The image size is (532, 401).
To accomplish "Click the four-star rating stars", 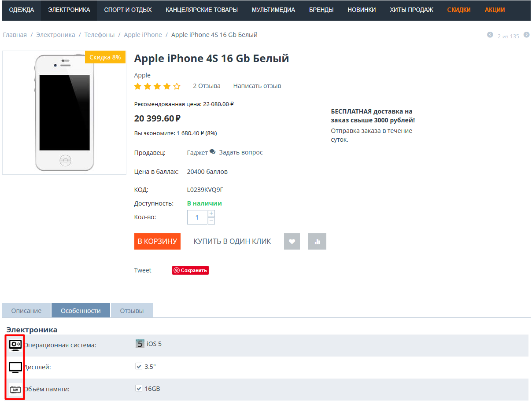I will (157, 86).
